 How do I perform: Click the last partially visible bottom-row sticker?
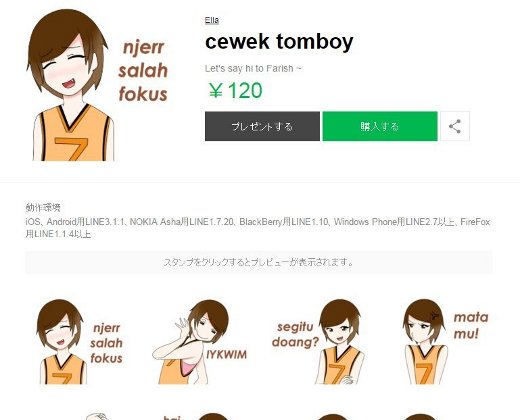(x=422, y=417)
